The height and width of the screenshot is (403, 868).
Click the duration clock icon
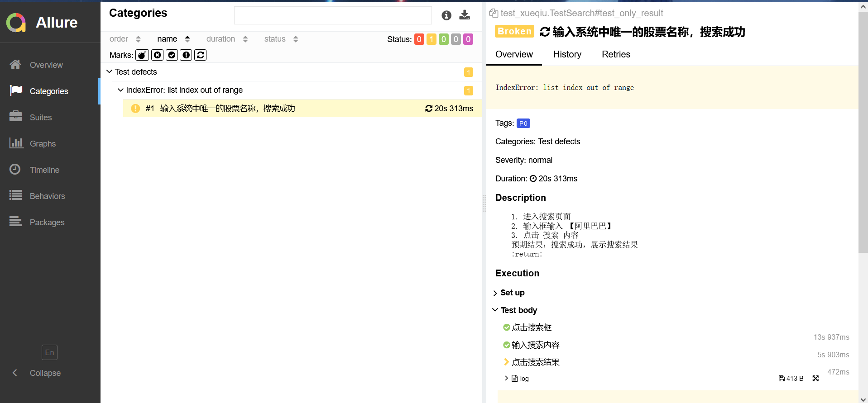click(533, 179)
